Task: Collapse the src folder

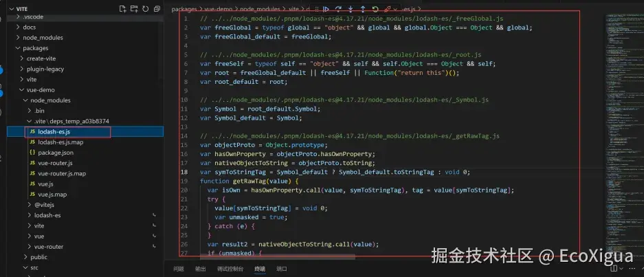Action: [25, 267]
